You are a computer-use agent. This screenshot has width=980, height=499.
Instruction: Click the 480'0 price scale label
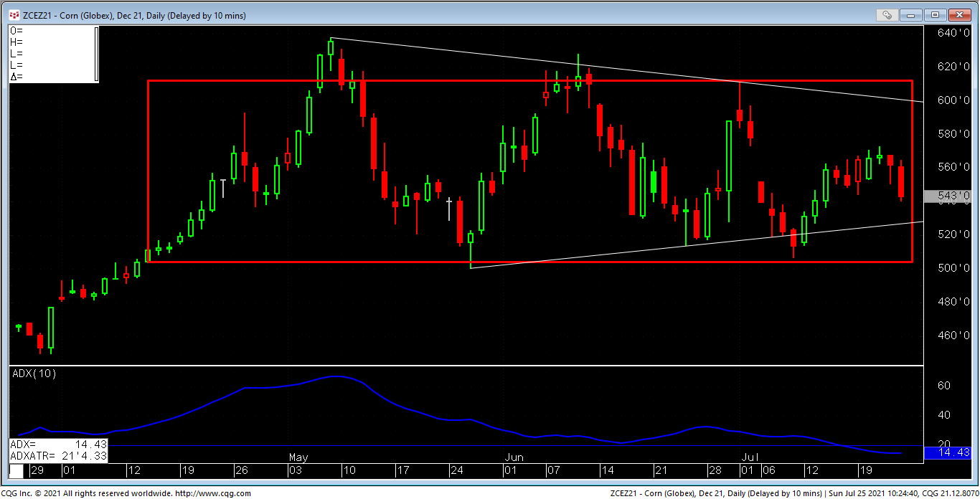click(x=954, y=302)
